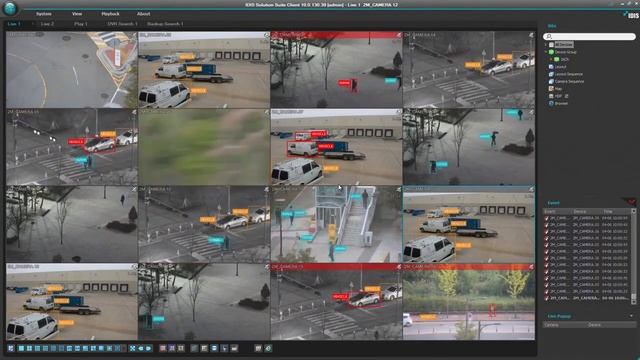Click the corner icon on the intersection tile
The width and height of the screenshot is (640, 360).
[134, 35]
